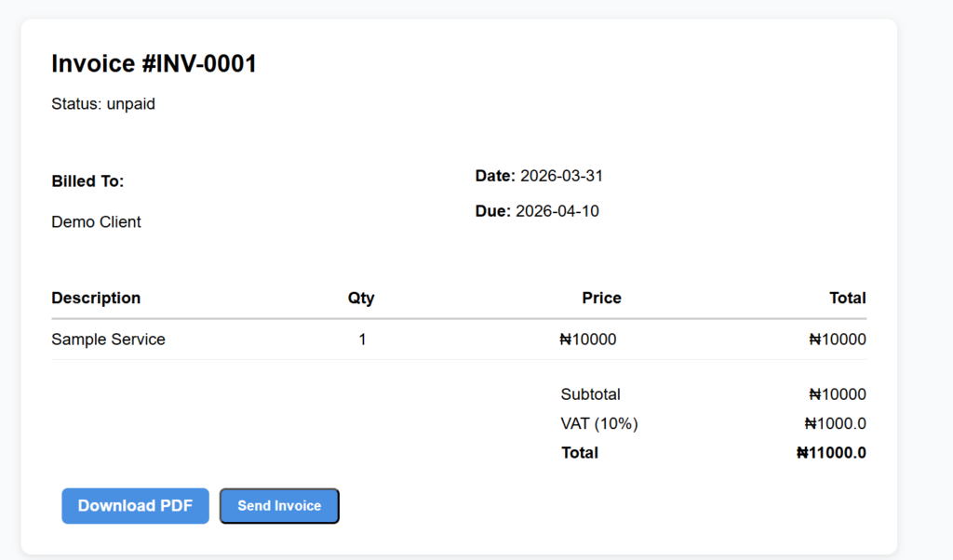The width and height of the screenshot is (953, 560).
Task: Click the grand total ₦11000.0
Action: pyautogui.click(x=831, y=453)
